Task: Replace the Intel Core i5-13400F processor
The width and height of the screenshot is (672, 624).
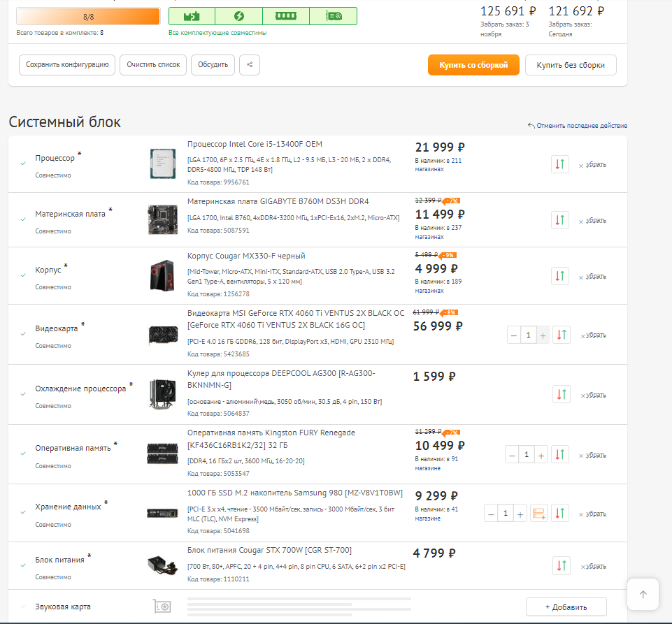Action: (559, 164)
